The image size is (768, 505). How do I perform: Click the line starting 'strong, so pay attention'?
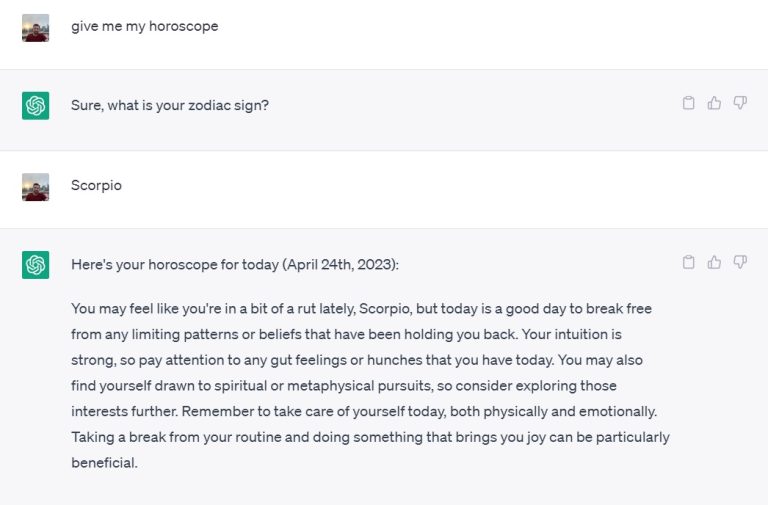click(x=357, y=360)
